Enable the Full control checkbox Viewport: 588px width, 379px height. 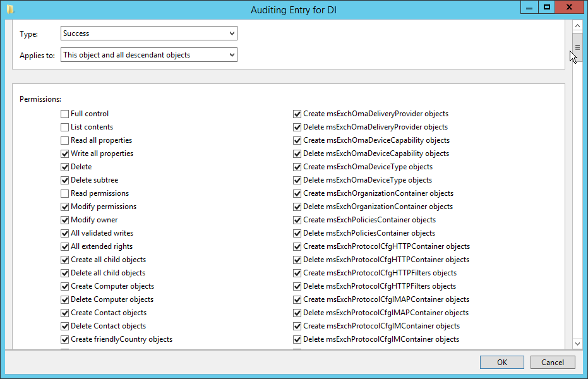65,114
